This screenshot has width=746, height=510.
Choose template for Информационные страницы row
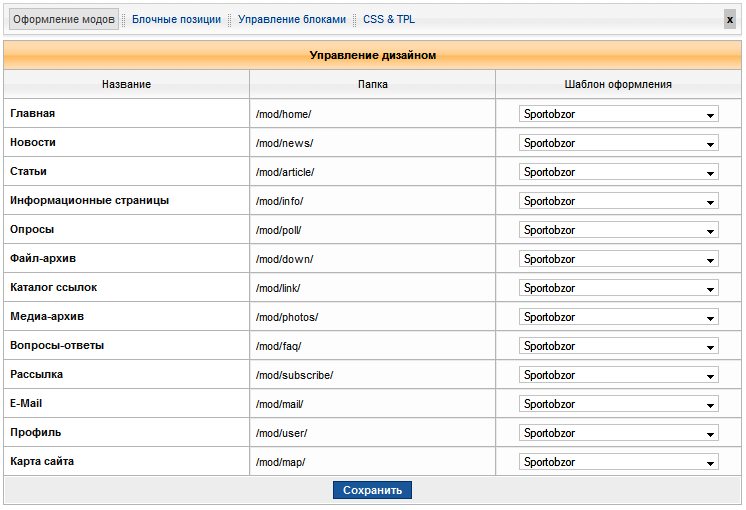(x=618, y=201)
